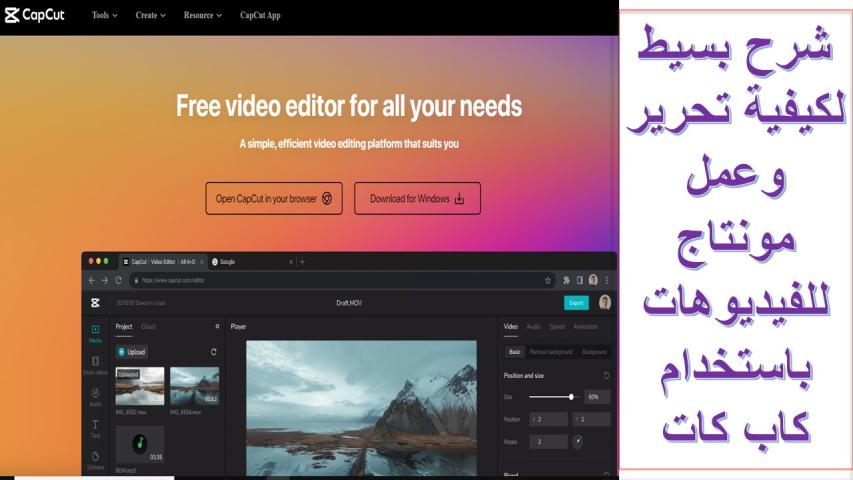Expand the Create dropdown menu

tap(151, 15)
